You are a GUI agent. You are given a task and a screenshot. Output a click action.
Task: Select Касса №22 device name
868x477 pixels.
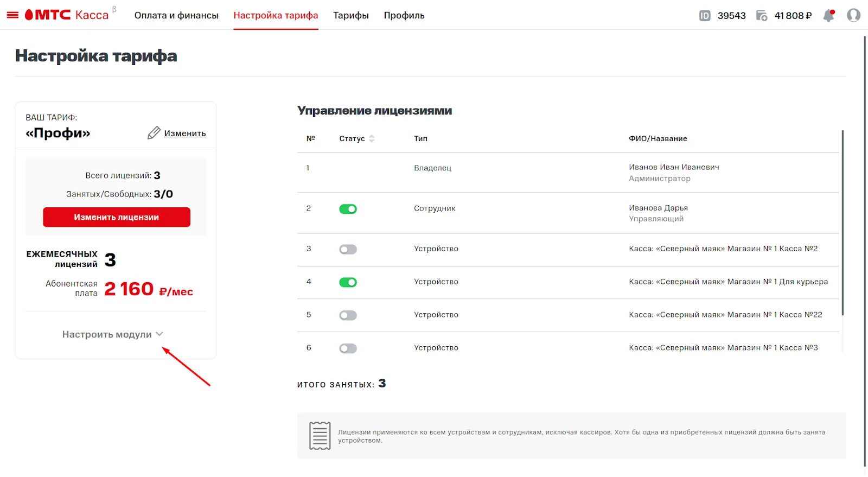[x=726, y=315]
